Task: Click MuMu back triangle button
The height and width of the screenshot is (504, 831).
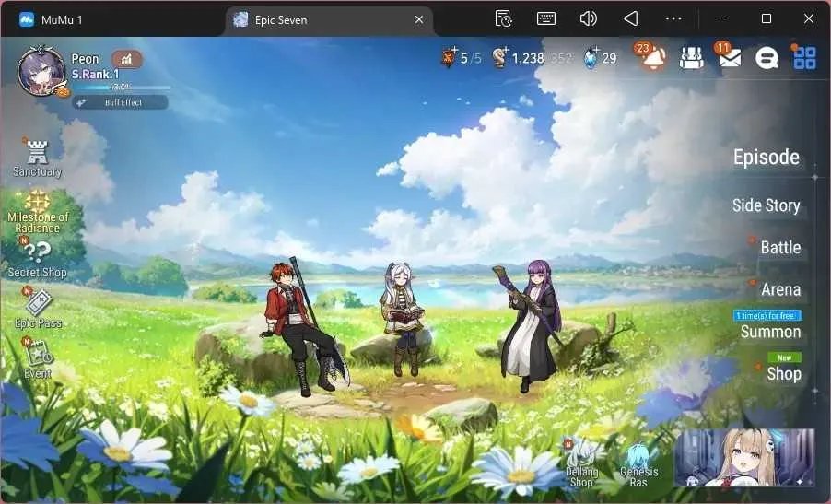Action: click(631, 19)
